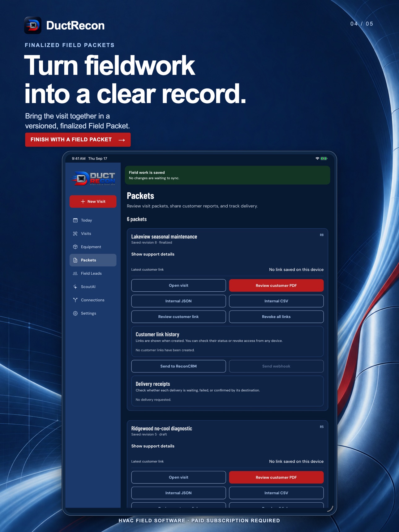Click Finish with a Field Packet button
399x532 pixels.
click(x=78, y=140)
